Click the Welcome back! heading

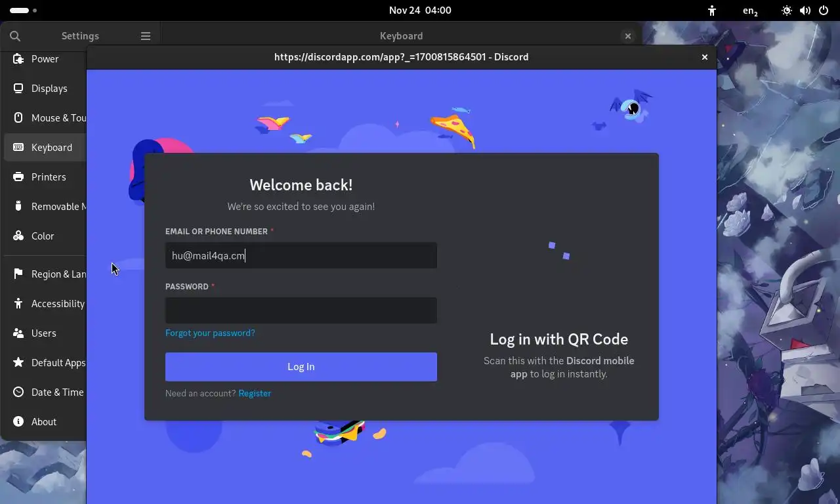(x=301, y=185)
